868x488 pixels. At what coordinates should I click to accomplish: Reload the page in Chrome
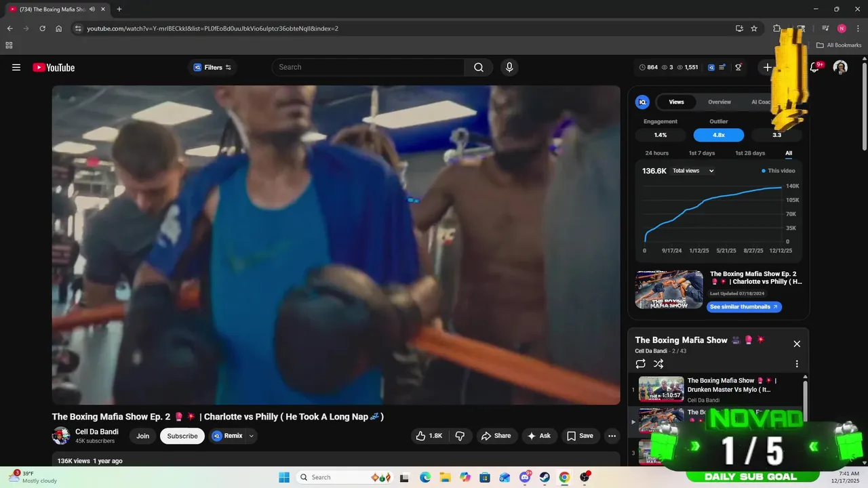42,28
